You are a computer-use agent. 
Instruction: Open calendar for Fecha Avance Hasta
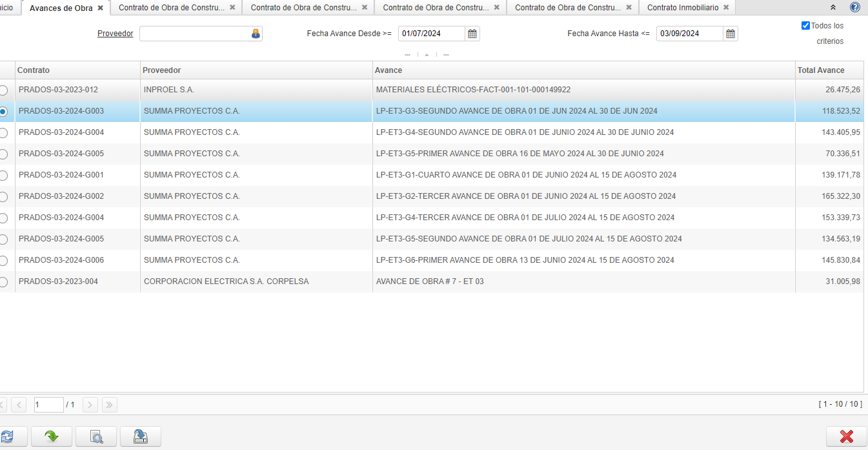pyautogui.click(x=731, y=34)
